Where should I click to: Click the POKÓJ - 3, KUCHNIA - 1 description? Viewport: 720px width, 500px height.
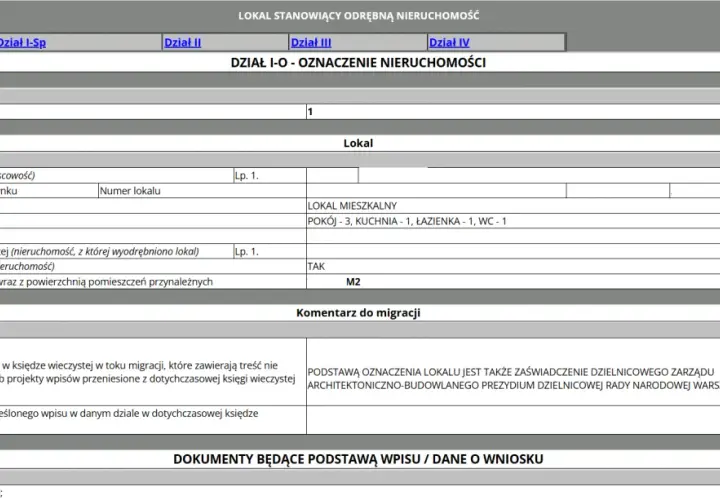(x=407, y=221)
